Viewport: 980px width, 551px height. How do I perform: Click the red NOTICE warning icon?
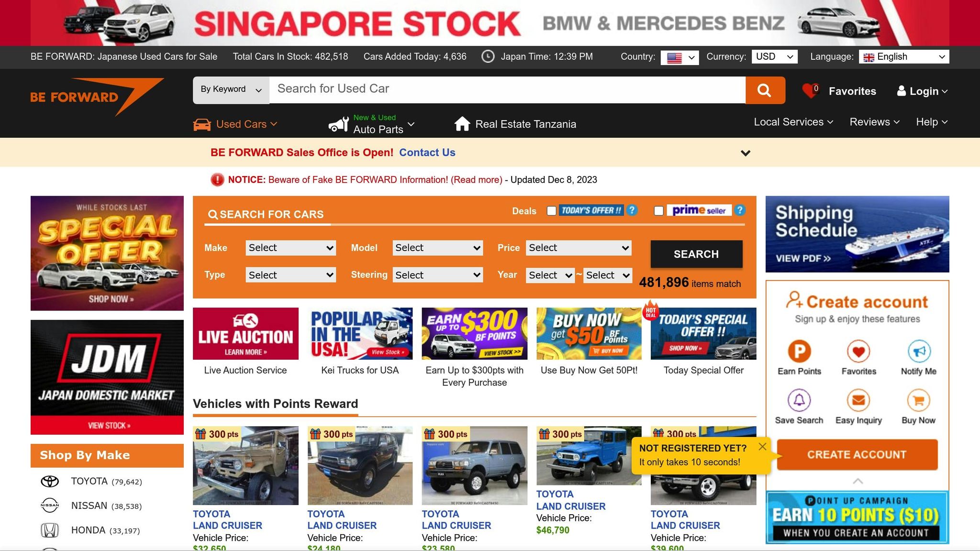click(217, 180)
